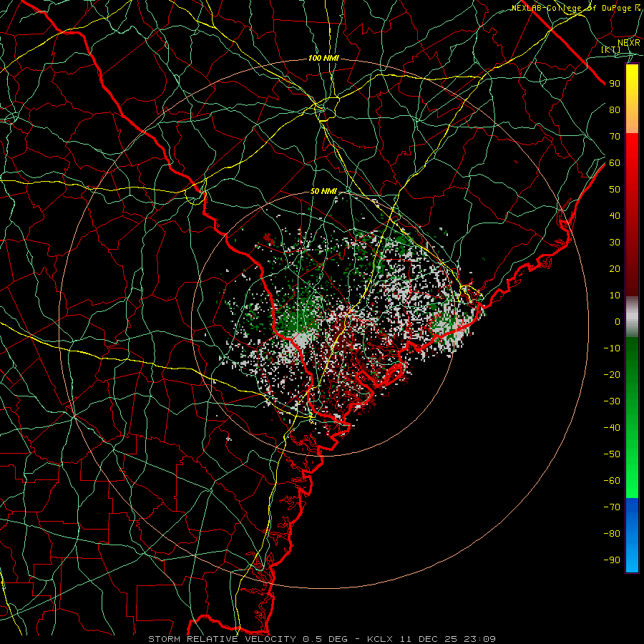
Task: Click the 70 value on the velocity scale
Action: click(615, 137)
